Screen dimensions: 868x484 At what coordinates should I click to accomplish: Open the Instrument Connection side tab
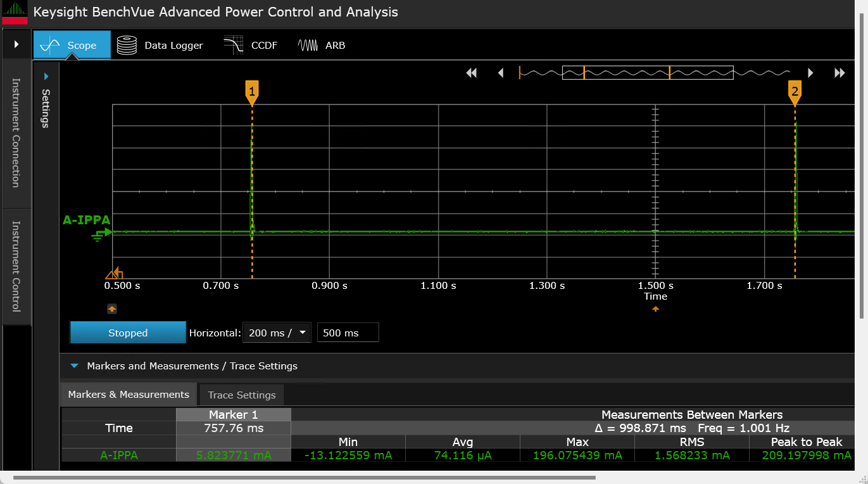click(x=16, y=132)
